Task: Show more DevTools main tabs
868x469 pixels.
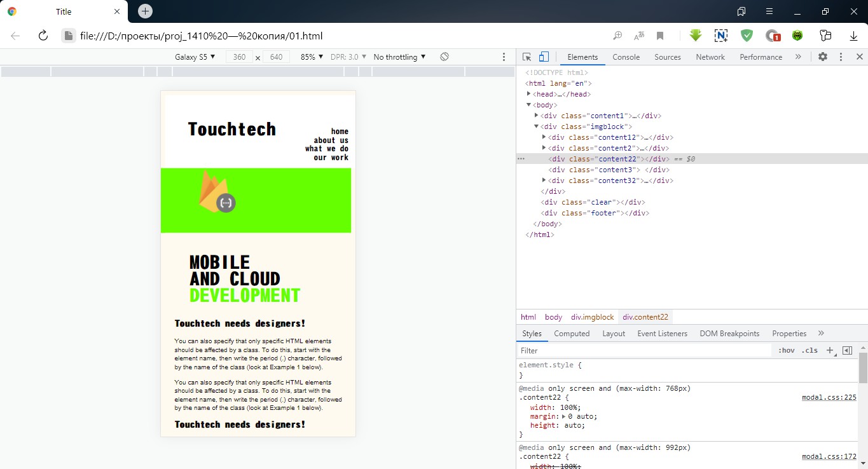Action: 798,57
